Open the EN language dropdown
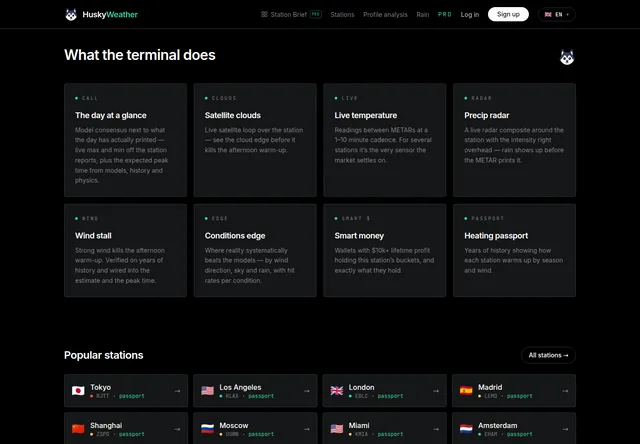The width and height of the screenshot is (640, 444). click(556, 15)
